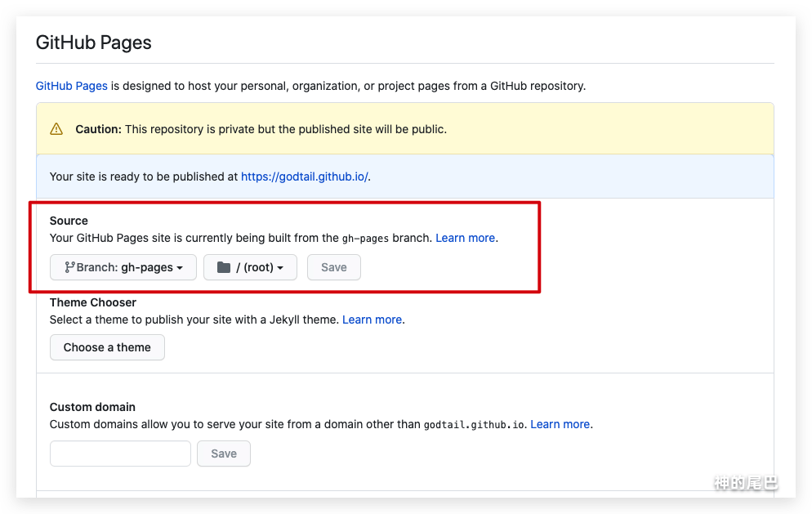Open Learn more under Custom domain
The height and width of the screenshot is (514, 812).
coord(560,424)
